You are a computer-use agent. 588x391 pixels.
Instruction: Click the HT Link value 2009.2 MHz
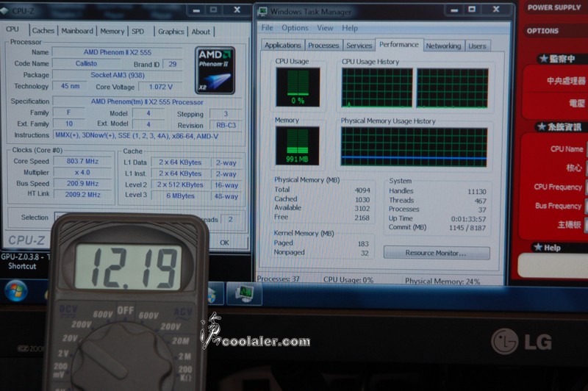[x=82, y=195]
